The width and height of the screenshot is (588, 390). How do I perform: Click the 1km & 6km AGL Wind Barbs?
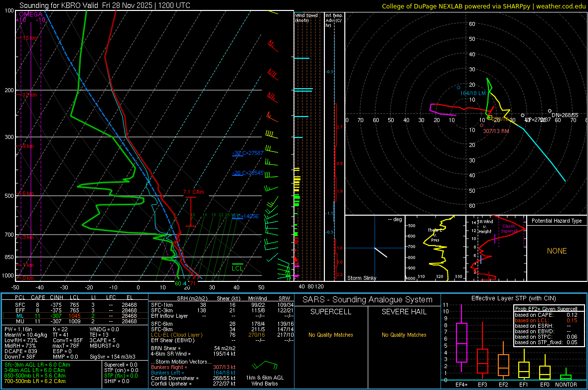pyautogui.click(x=265, y=374)
